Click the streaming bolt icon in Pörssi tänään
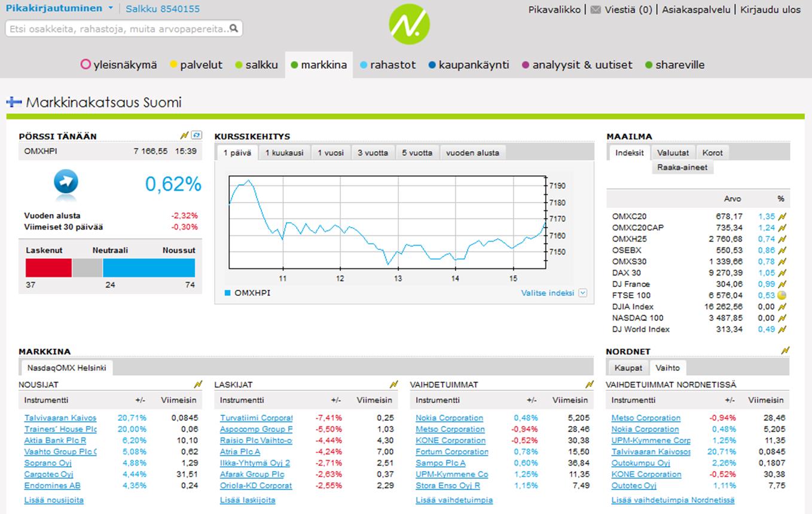 pyautogui.click(x=185, y=136)
